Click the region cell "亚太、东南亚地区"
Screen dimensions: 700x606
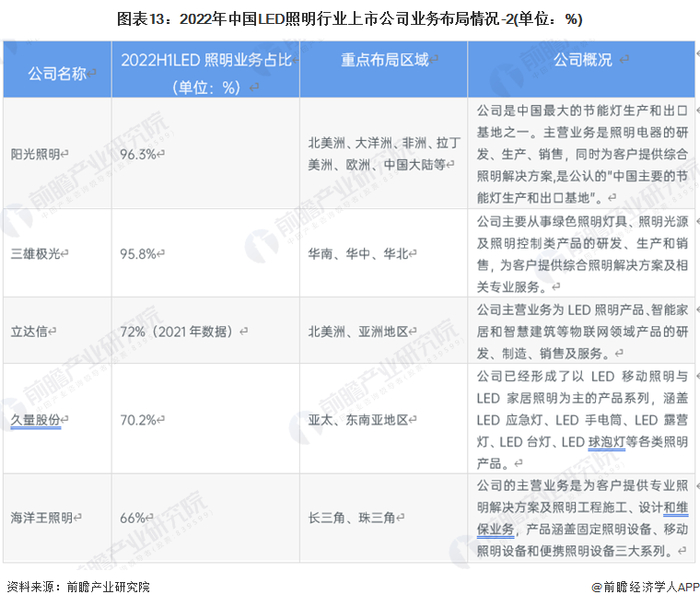click(x=358, y=420)
